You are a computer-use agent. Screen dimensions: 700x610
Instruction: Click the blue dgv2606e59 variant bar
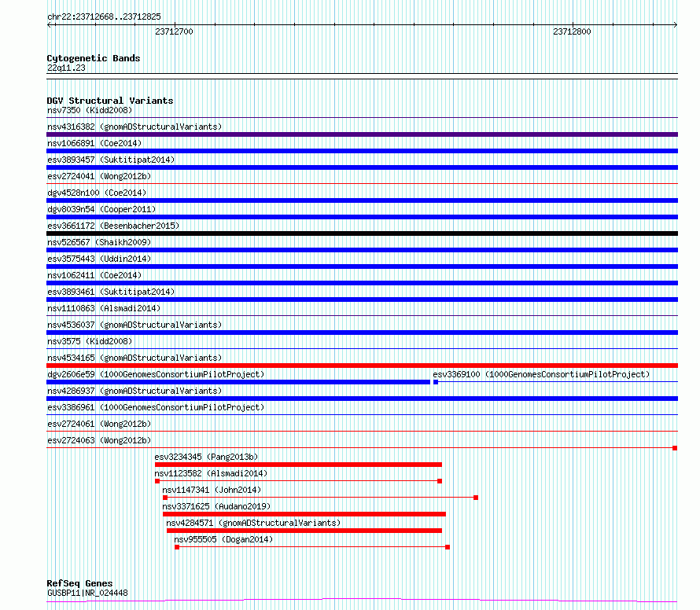coord(238,382)
